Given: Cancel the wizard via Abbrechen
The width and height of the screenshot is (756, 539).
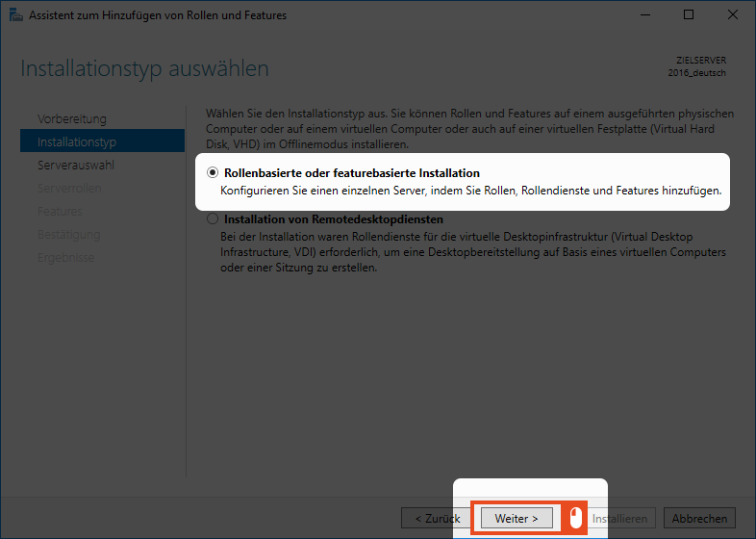Looking at the screenshot, I should 699,518.
